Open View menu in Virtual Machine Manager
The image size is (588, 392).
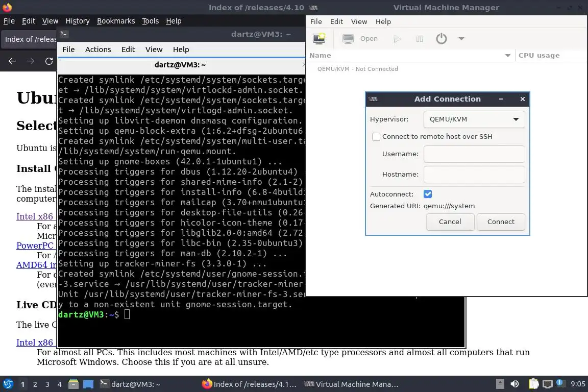point(359,22)
